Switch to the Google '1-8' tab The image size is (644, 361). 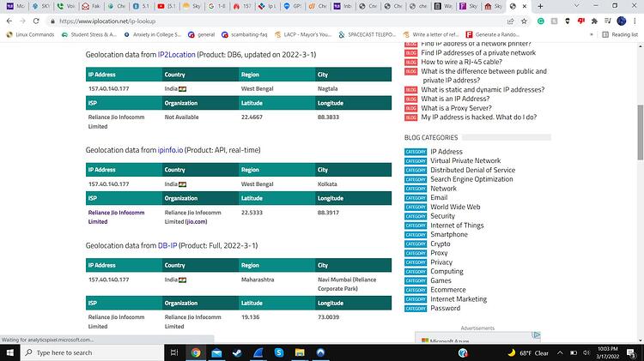pos(217,6)
